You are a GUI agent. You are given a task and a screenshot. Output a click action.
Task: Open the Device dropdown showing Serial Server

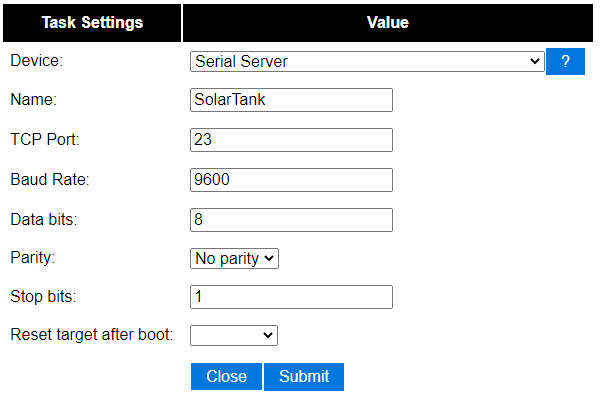click(x=367, y=61)
